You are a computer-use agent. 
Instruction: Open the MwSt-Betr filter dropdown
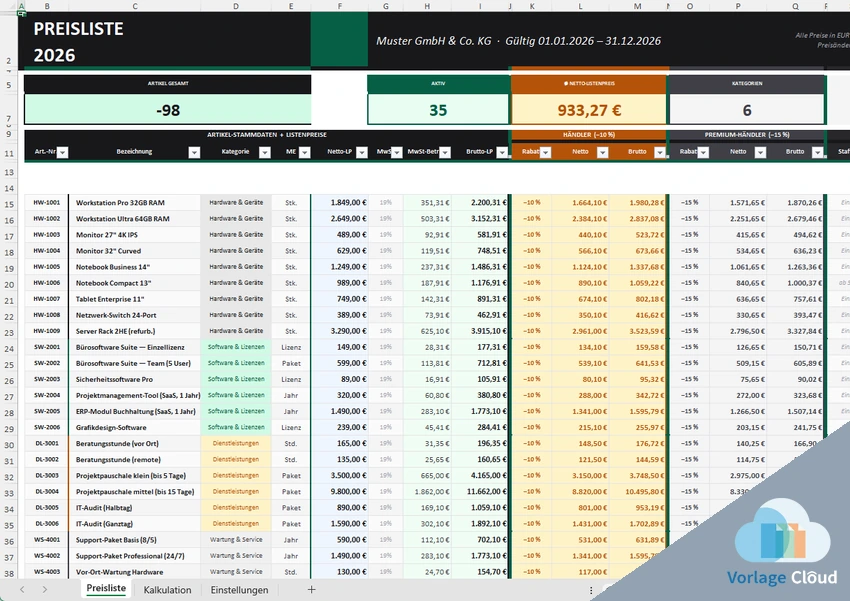(x=445, y=152)
